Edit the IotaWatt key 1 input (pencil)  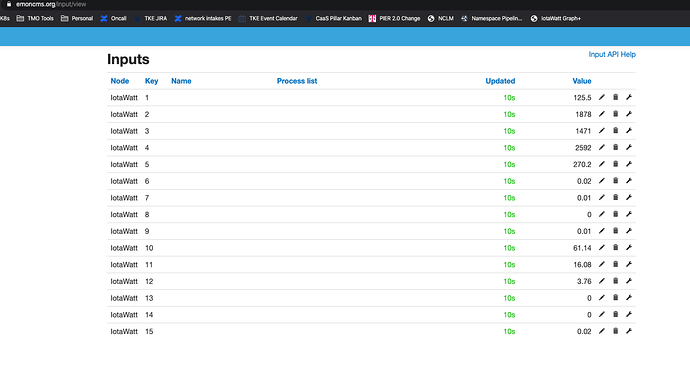pos(602,97)
